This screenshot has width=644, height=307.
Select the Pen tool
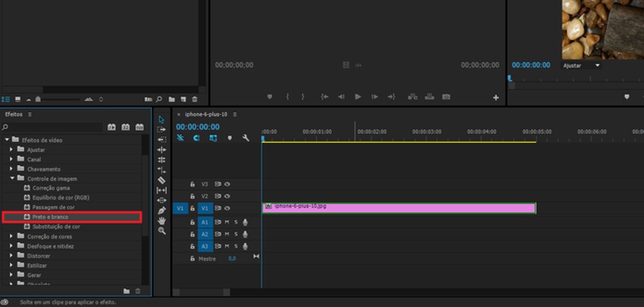pyautogui.click(x=162, y=211)
